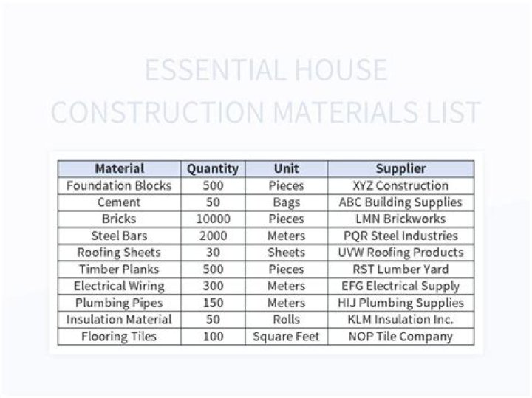Click the 10000 quantity cell

tap(213, 219)
